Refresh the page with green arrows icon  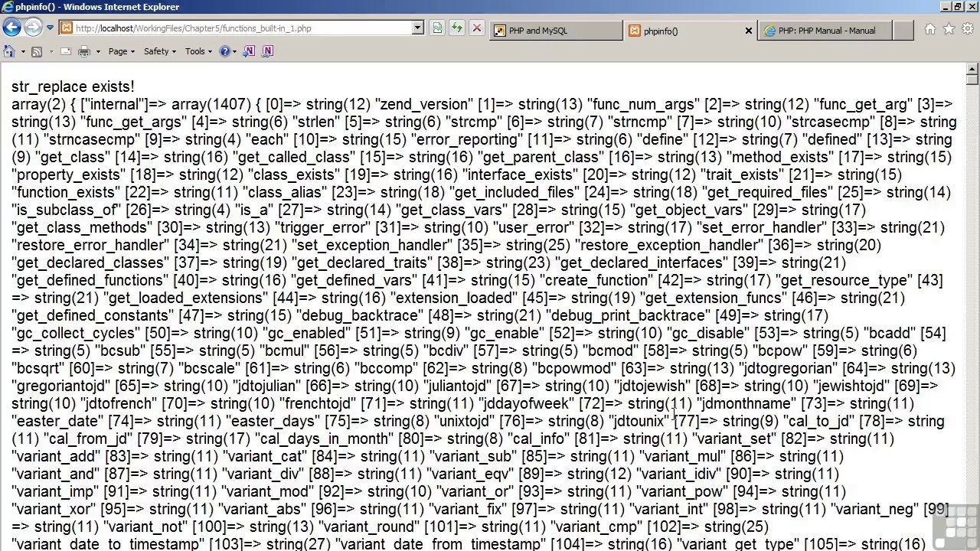pyautogui.click(x=457, y=28)
